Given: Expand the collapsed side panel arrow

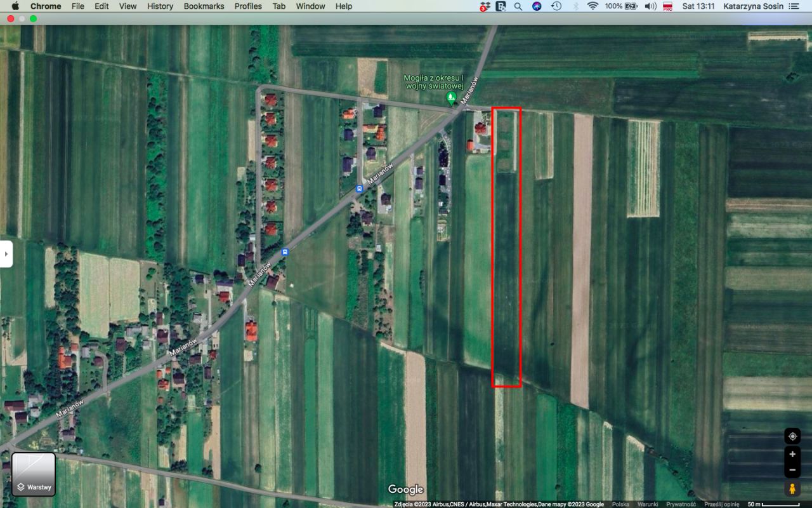Looking at the screenshot, I should (x=6, y=254).
